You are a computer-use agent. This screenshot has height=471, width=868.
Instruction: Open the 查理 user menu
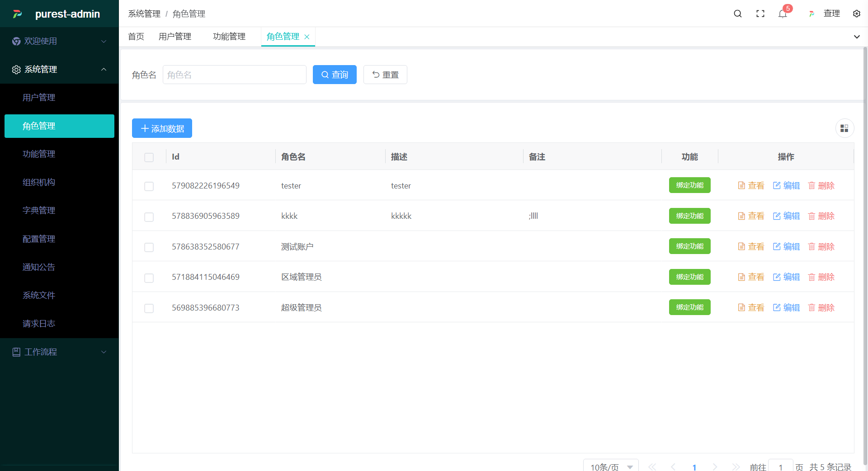824,14
